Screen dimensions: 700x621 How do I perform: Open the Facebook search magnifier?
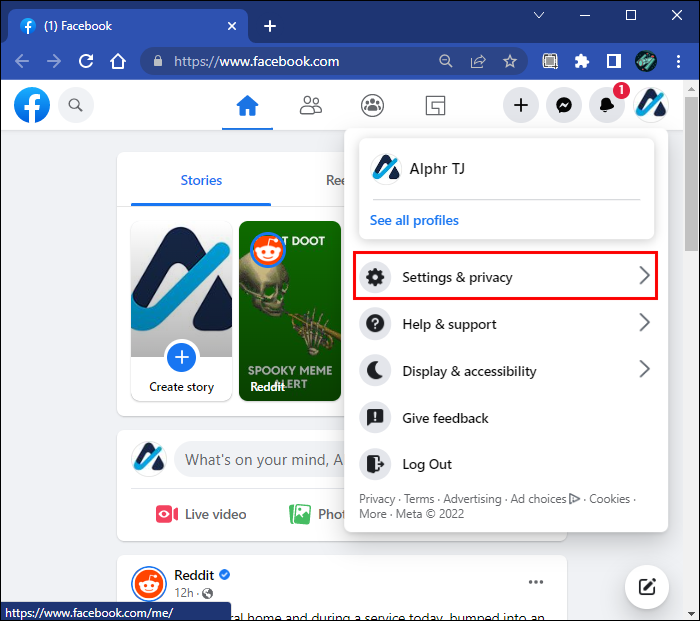point(75,105)
